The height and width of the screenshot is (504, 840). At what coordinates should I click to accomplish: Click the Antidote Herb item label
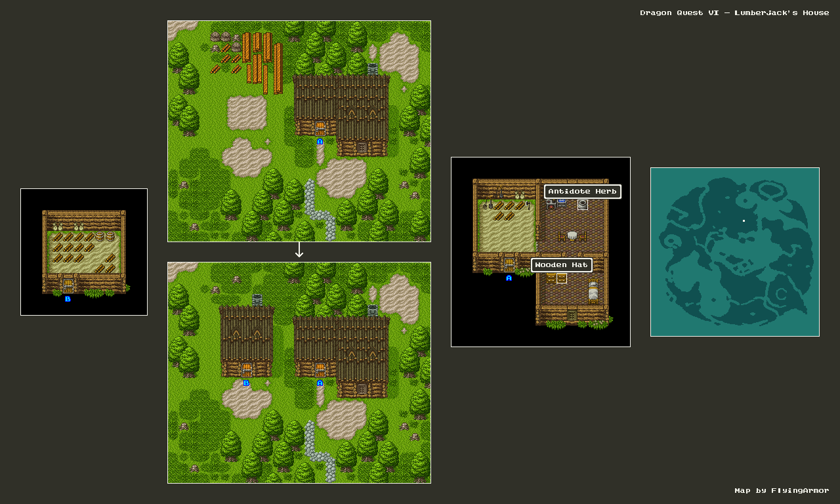[x=583, y=192]
